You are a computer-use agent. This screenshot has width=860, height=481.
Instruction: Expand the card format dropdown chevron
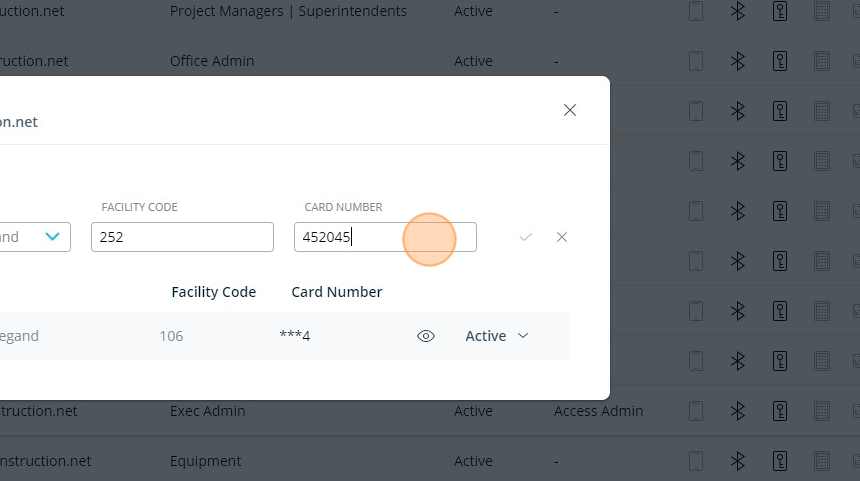(53, 237)
